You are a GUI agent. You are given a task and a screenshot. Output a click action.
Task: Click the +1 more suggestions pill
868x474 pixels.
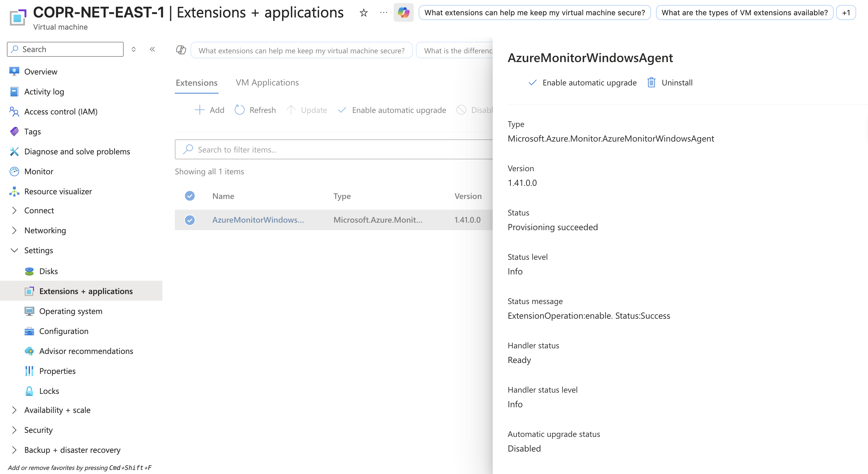click(846, 13)
